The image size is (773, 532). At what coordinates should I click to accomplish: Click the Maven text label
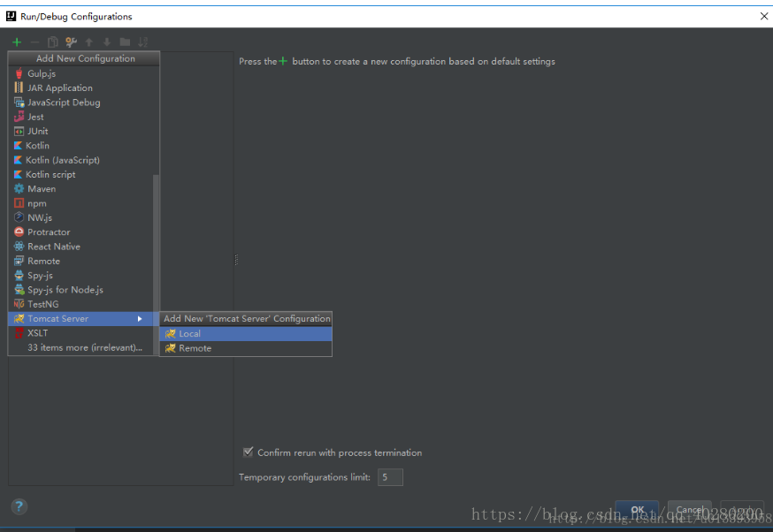click(42, 188)
